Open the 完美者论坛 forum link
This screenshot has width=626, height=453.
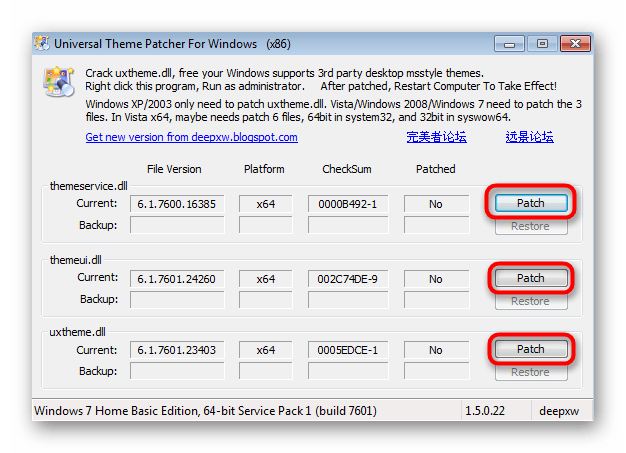(x=436, y=137)
